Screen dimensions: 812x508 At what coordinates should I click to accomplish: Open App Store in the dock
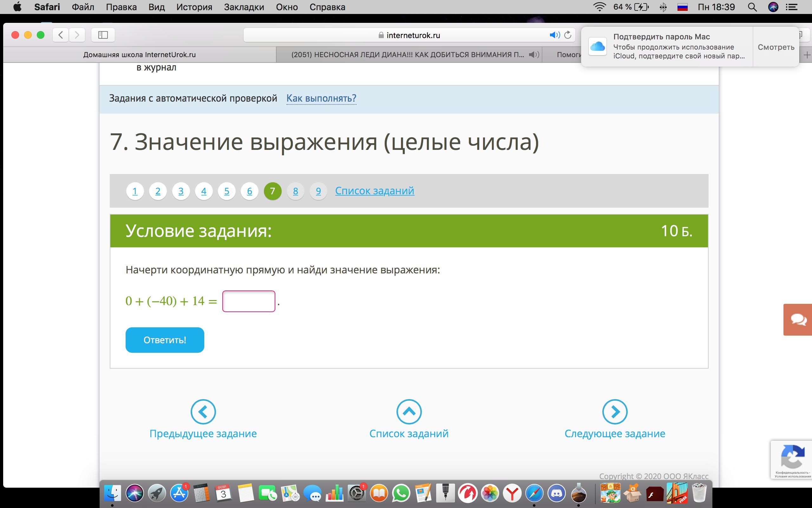(x=179, y=493)
